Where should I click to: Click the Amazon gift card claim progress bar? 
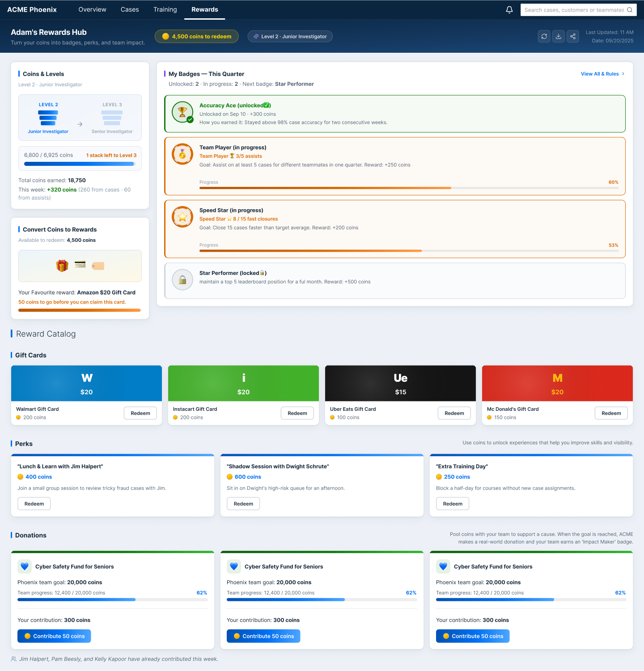click(80, 310)
